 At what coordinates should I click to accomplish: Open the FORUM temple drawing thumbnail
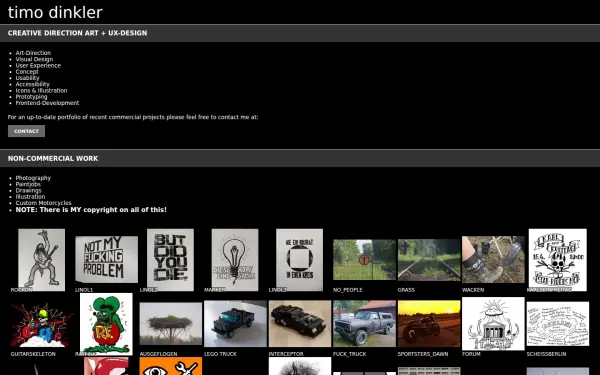point(493,324)
